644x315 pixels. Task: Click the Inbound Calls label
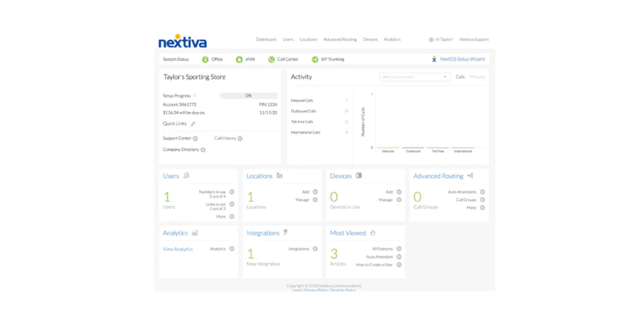pos(302,101)
